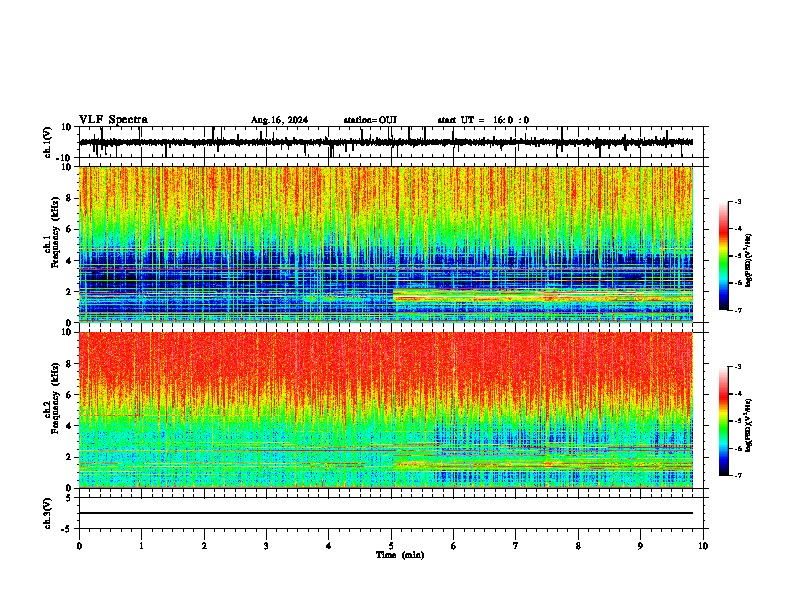Click the "ch.1(V)" waveform axis label
Image resolution: width=792 pixels, height=612 pixels.
[x=47, y=142]
